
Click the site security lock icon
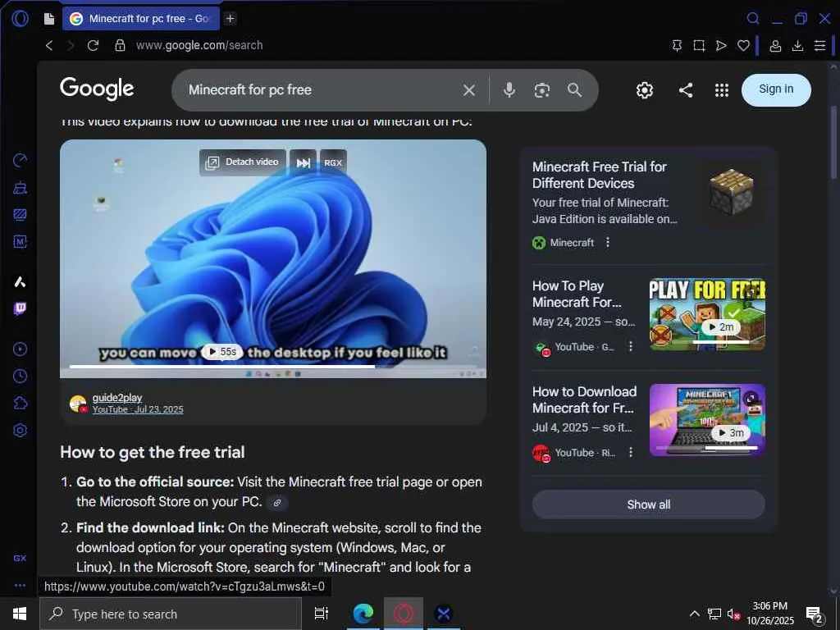pyautogui.click(x=120, y=46)
